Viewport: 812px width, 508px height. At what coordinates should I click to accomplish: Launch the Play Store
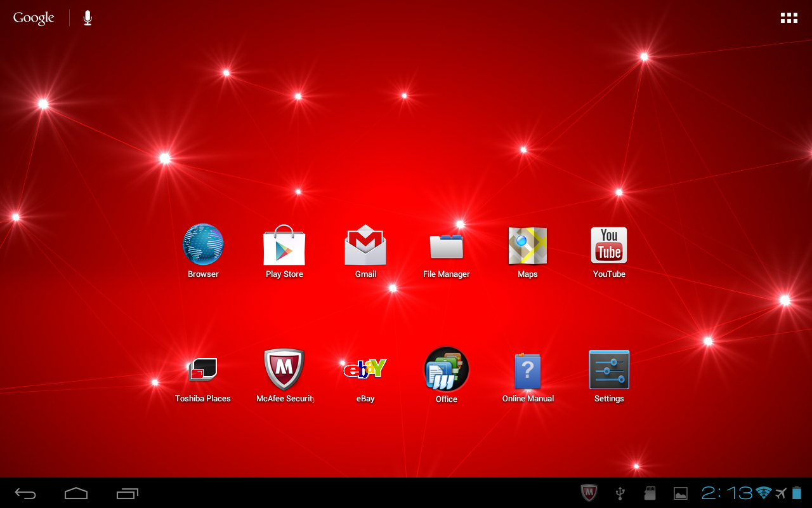point(284,244)
